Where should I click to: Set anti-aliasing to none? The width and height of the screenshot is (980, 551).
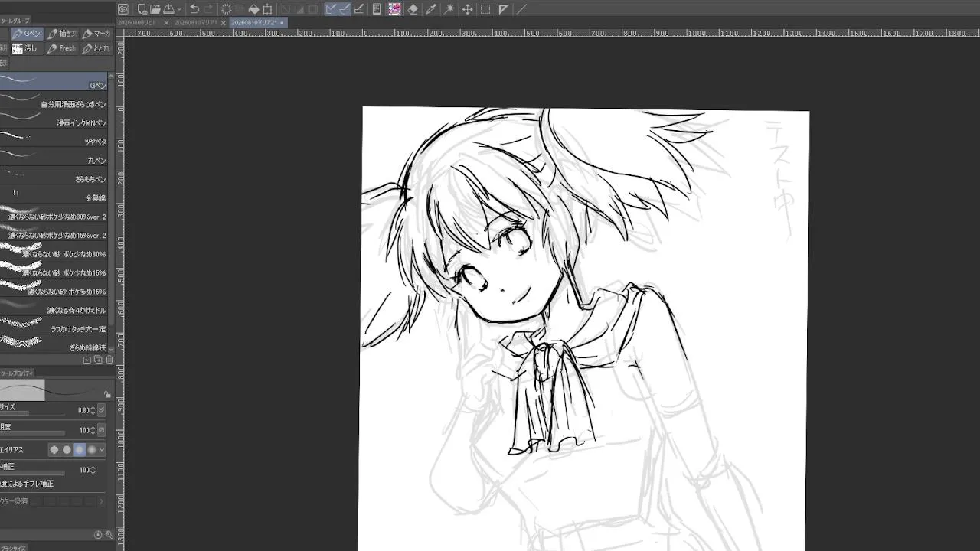pyautogui.click(x=54, y=450)
